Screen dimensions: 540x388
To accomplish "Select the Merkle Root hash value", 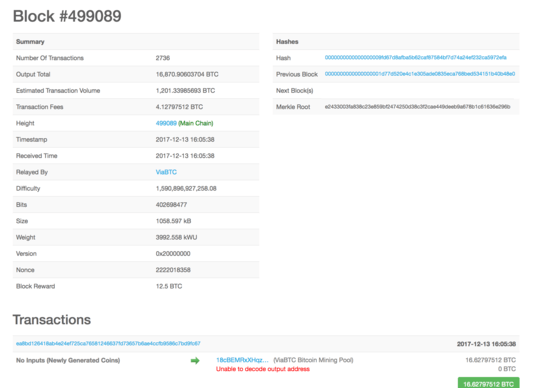I will click(x=417, y=107).
